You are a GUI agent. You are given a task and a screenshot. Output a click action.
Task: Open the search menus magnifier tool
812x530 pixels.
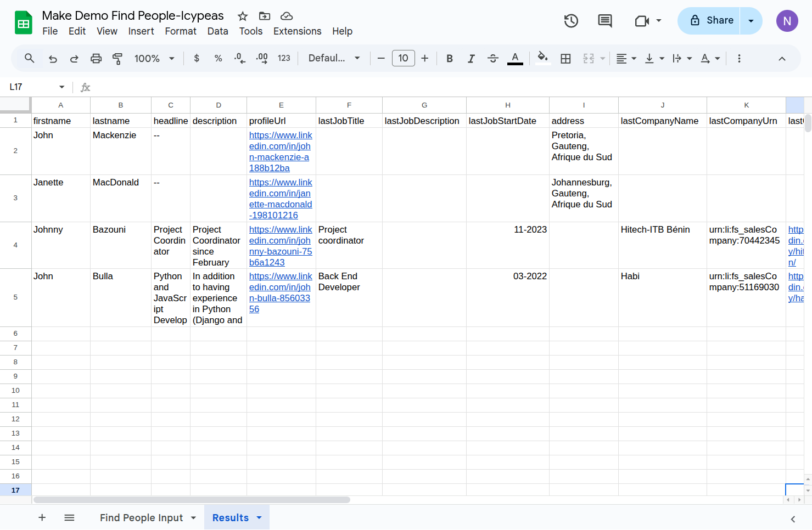pos(30,58)
